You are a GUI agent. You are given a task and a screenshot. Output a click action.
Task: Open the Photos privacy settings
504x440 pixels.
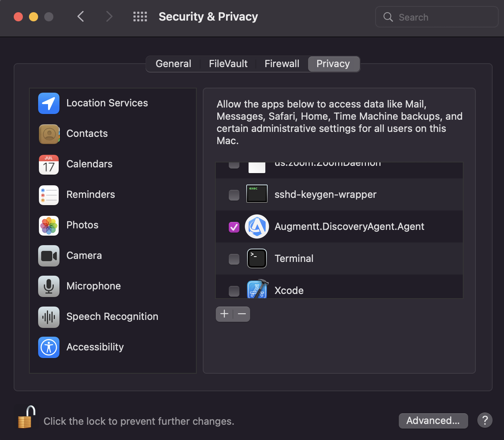pyautogui.click(x=48, y=225)
